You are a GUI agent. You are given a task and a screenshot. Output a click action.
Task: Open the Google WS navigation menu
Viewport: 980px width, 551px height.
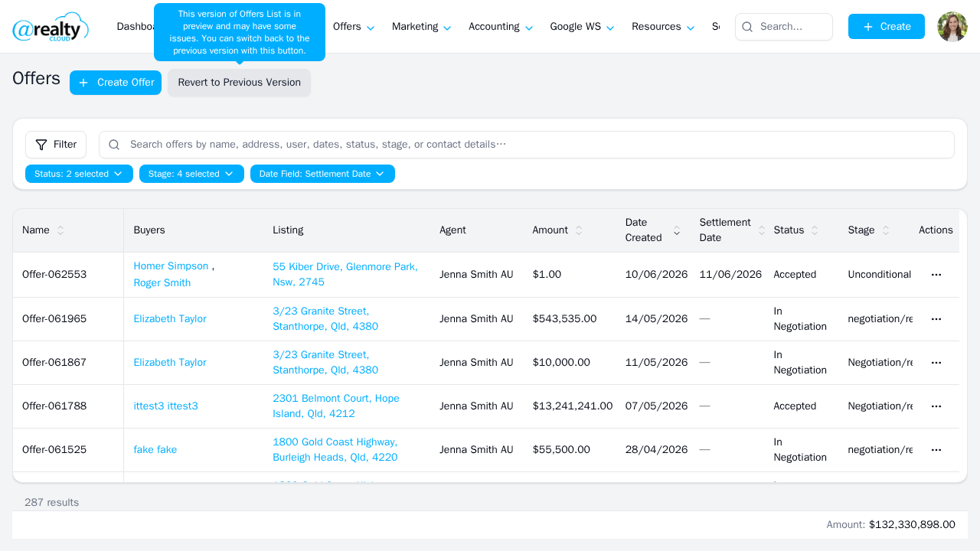coord(582,27)
